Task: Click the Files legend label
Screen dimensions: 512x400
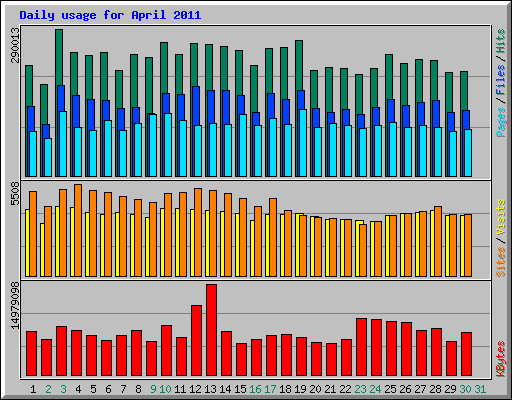Action: coord(501,79)
